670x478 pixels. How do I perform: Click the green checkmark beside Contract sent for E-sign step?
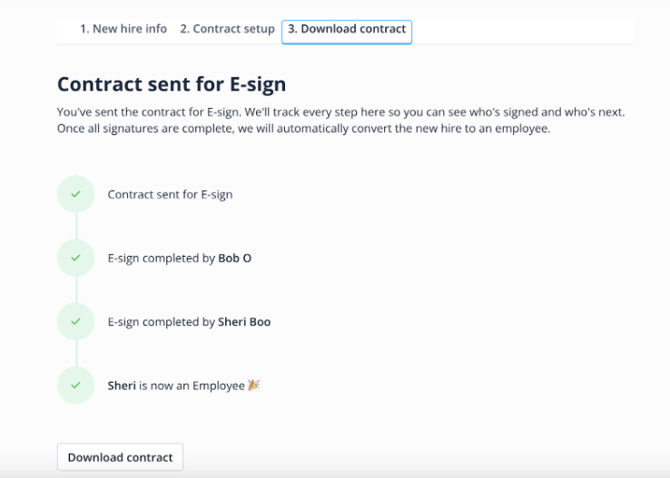pos(76,194)
